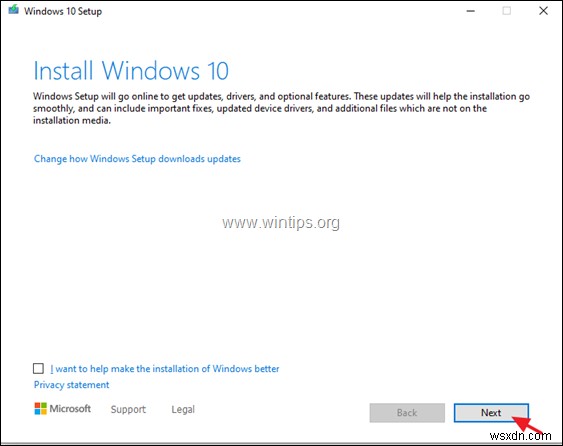Click the 'Windows 10 Setup' window title
The height and width of the screenshot is (446, 563).
coord(63,11)
